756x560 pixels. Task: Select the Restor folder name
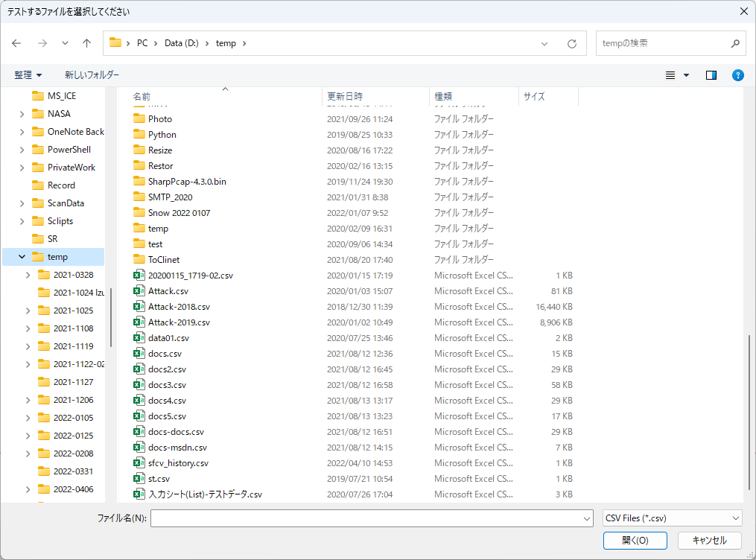(x=161, y=166)
